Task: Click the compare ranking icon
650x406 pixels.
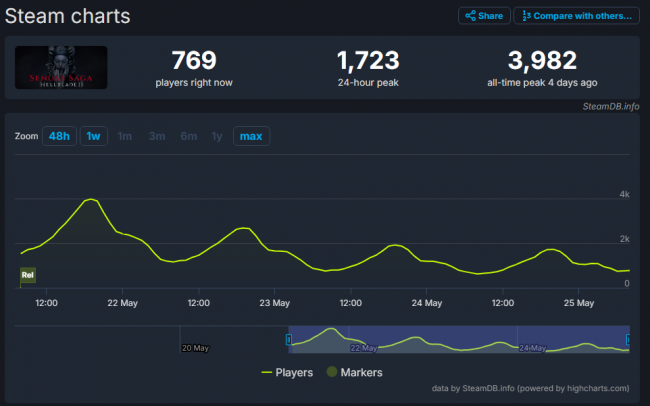Action: tap(526, 16)
